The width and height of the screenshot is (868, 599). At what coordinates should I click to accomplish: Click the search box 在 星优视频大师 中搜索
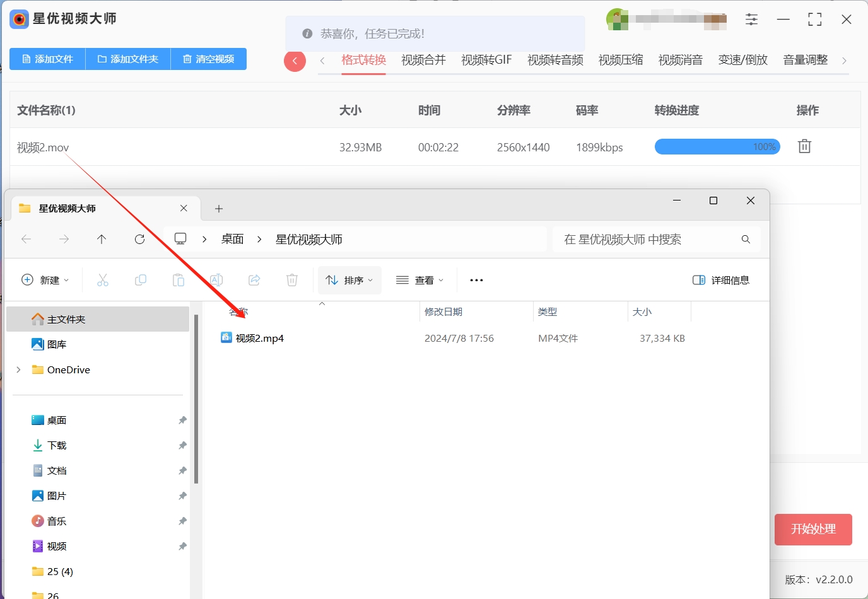[656, 240]
